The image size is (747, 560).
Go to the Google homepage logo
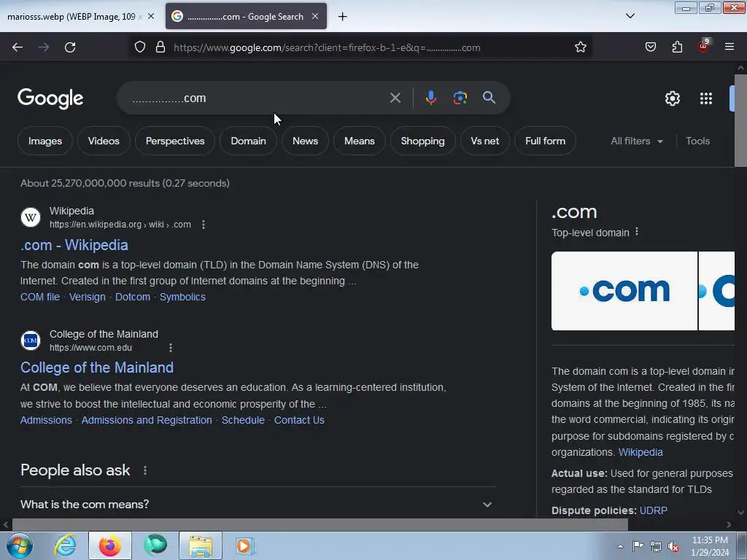(x=50, y=98)
